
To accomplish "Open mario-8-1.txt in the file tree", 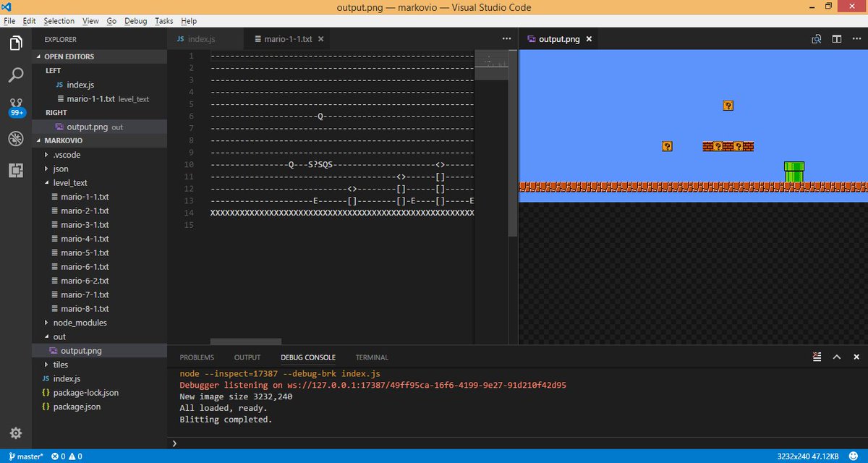I will (x=100, y=309).
